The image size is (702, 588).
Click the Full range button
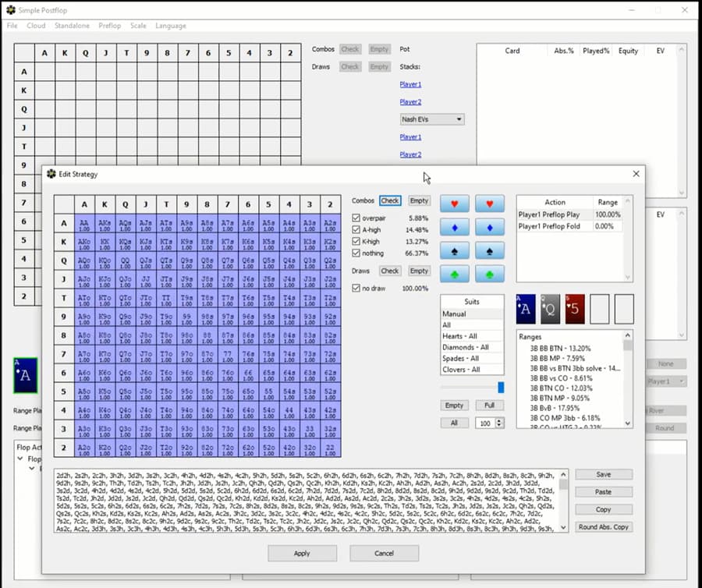tap(489, 406)
